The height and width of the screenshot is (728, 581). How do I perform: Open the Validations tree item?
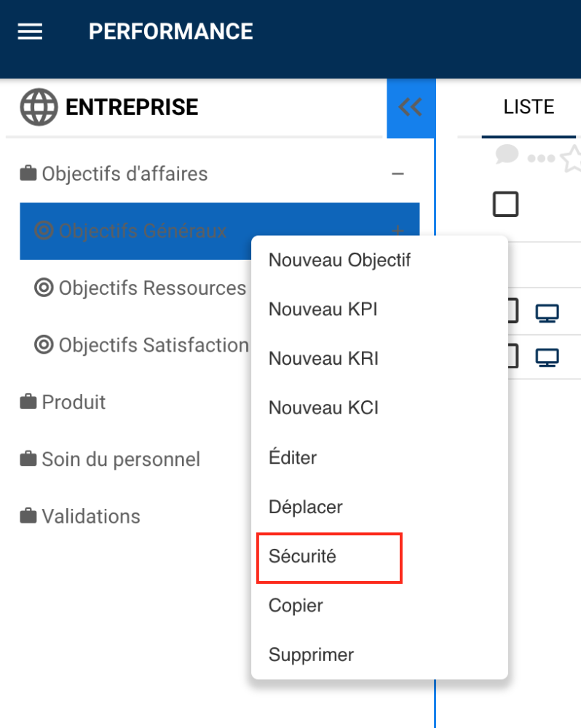(x=90, y=516)
